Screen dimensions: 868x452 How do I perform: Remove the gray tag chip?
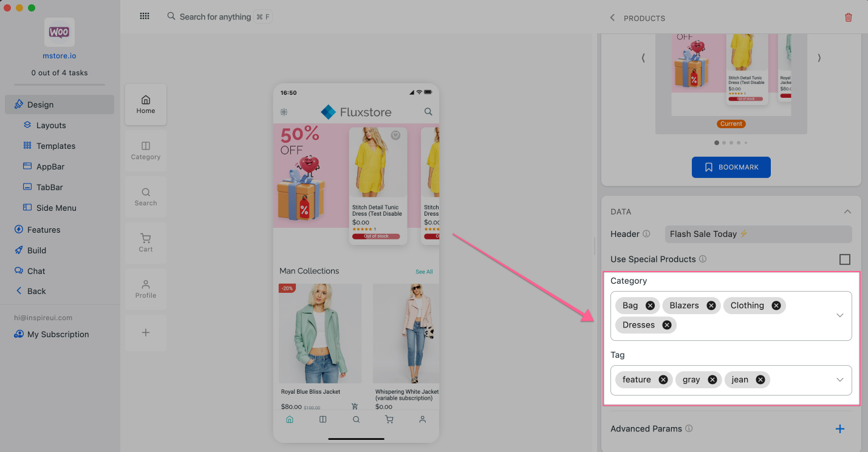[x=712, y=380]
